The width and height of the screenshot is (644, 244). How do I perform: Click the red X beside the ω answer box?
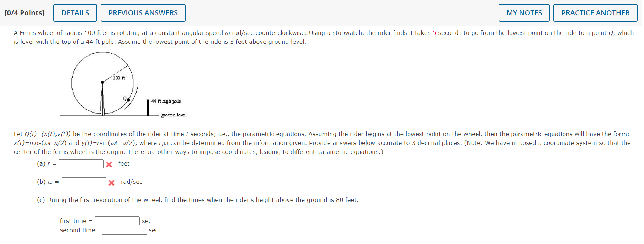coord(111,182)
